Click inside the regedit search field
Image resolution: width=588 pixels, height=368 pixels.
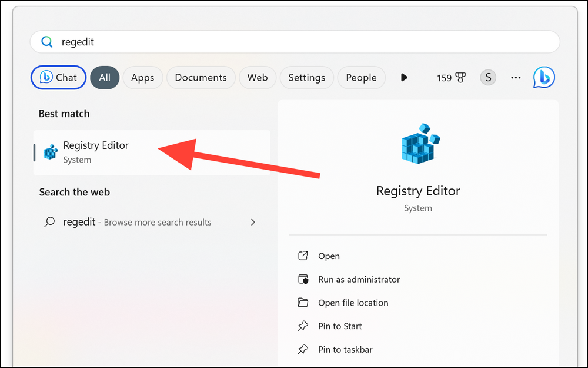[x=176, y=42]
